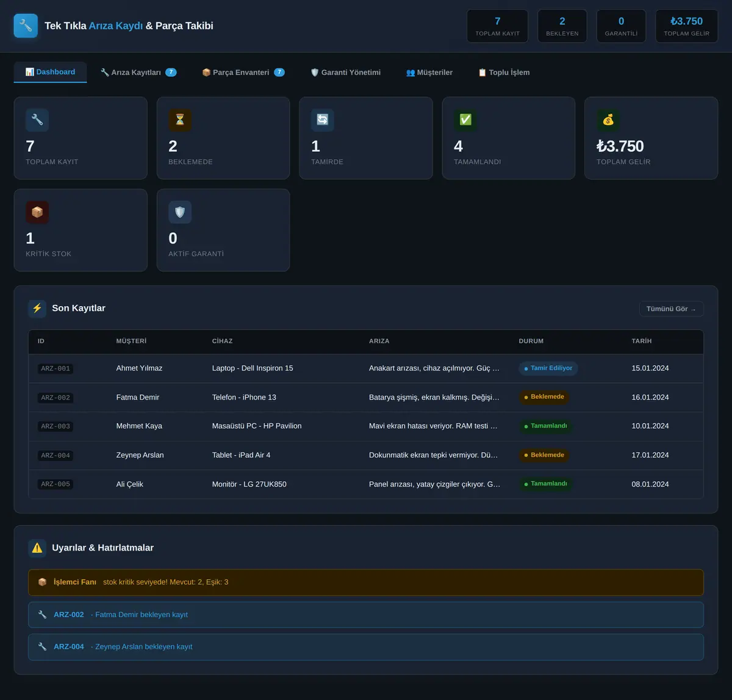Click the Toplam Kayıt header stat box
732x700 pixels.
tap(498, 26)
